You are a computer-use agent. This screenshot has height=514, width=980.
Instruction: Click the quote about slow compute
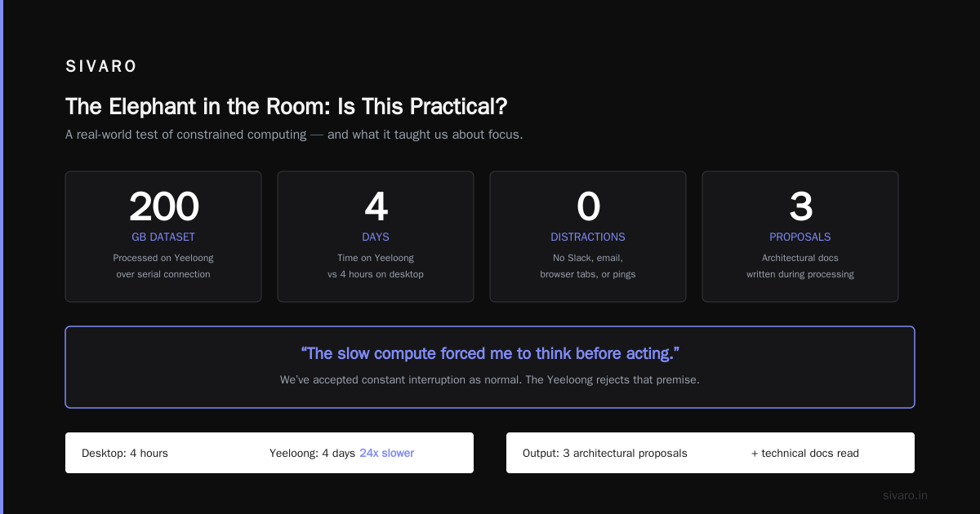pos(490,353)
